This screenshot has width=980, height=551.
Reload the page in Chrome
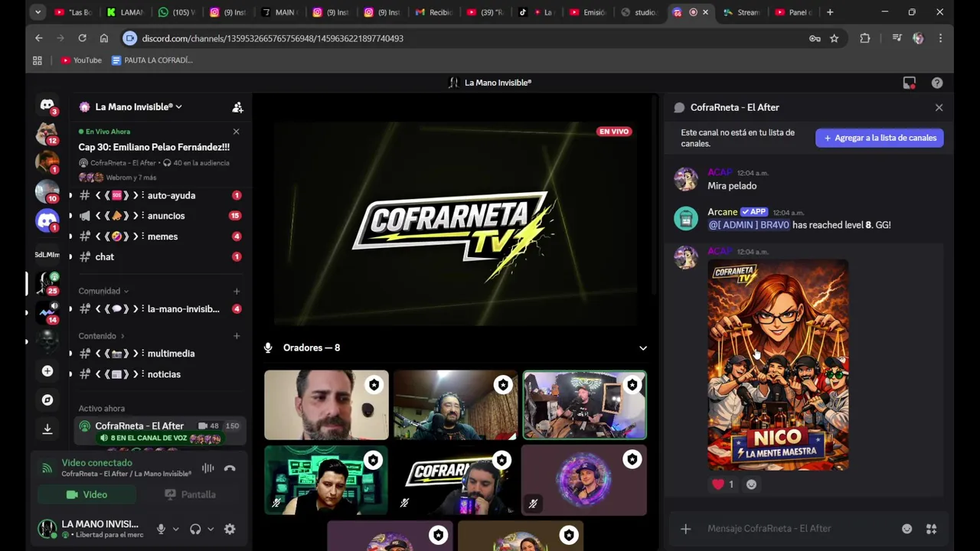pyautogui.click(x=82, y=38)
